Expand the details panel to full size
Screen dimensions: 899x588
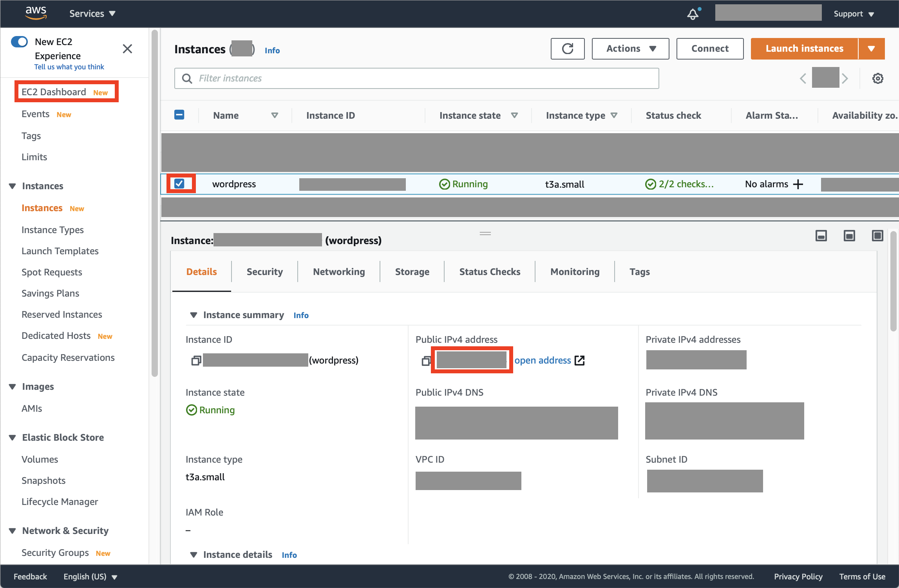click(877, 235)
